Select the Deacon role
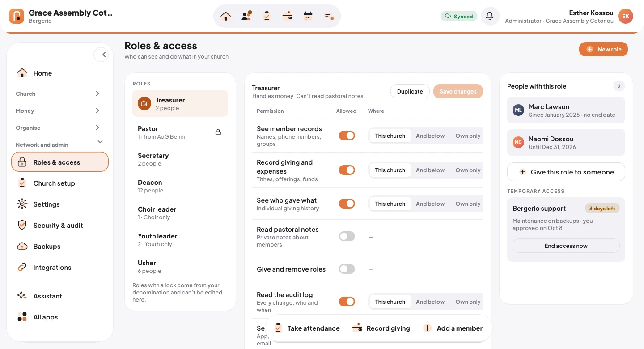The width and height of the screenshot is (644, 349). [180, 186]
